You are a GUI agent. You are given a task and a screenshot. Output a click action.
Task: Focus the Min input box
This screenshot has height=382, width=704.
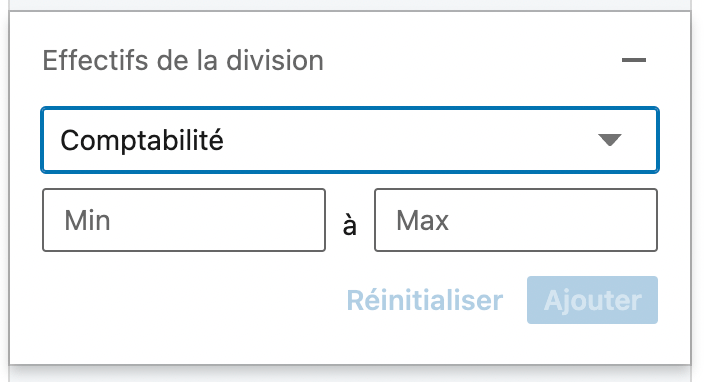(184, 220)
